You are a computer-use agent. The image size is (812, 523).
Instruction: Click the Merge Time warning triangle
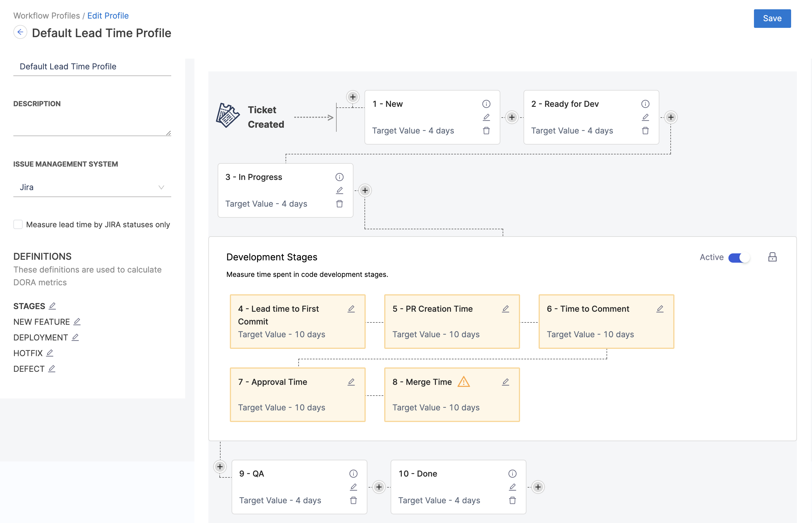pyautogui.click(x=463, y=382)
